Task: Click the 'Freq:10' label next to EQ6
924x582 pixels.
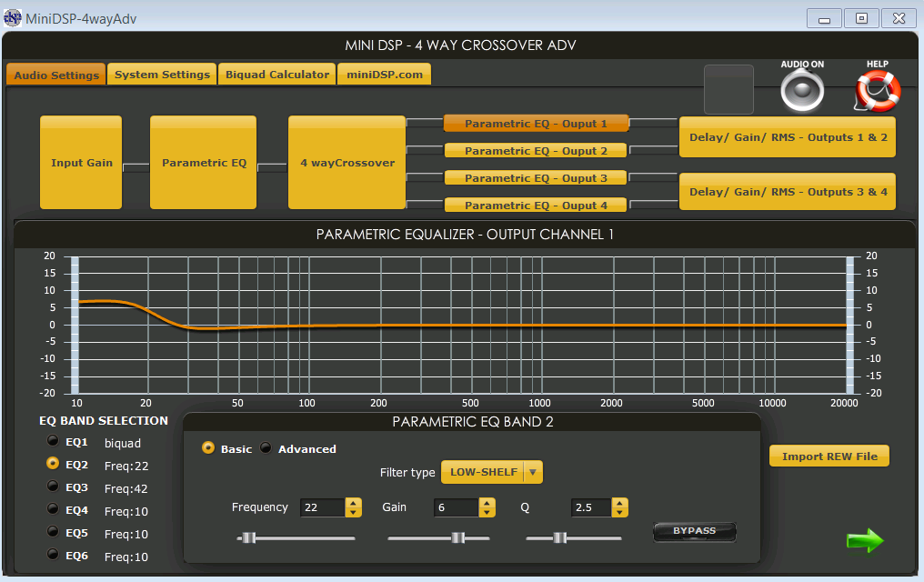Action: (126, 557)
